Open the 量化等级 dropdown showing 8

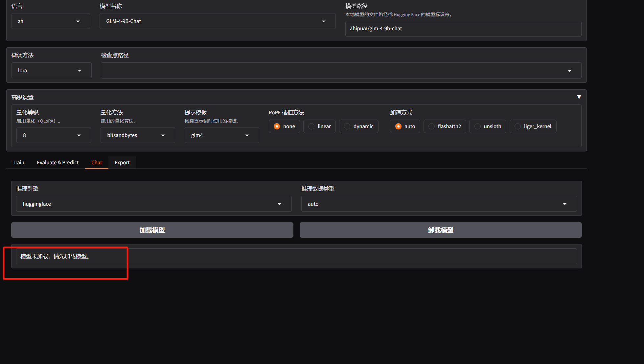coord(53,135)
